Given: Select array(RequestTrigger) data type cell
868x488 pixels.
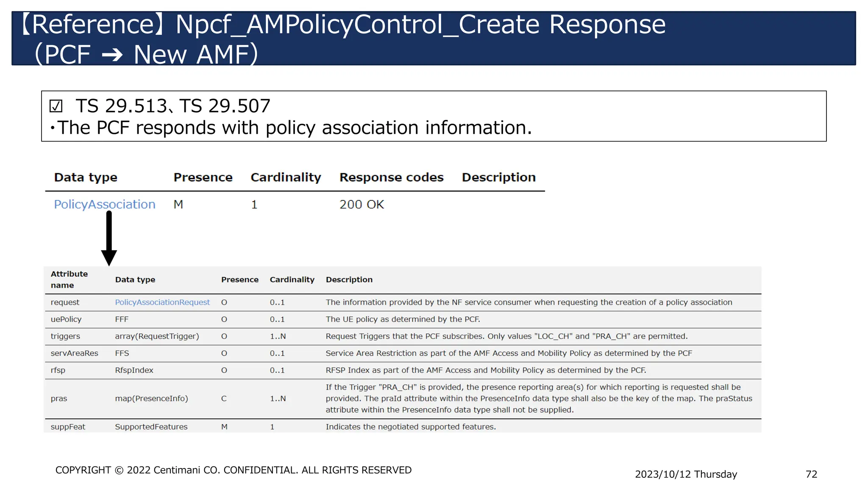Looking at the screenshot, I should click(157, 336).
